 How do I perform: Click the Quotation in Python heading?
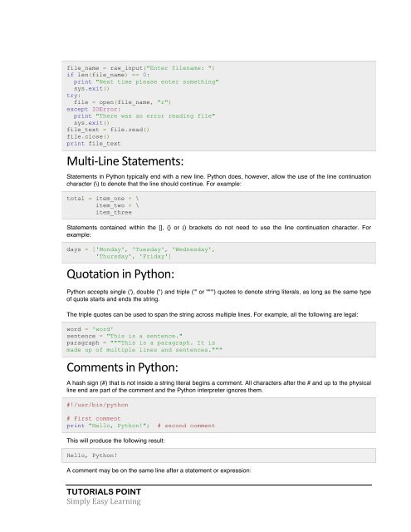coord(120,274)
